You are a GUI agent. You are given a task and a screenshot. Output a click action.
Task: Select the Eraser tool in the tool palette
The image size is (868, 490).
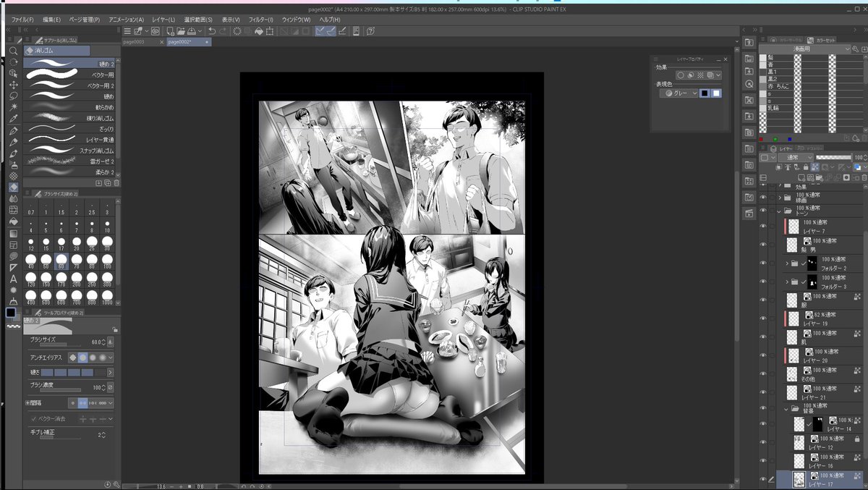pyautogui.click(x=13, y=187)
